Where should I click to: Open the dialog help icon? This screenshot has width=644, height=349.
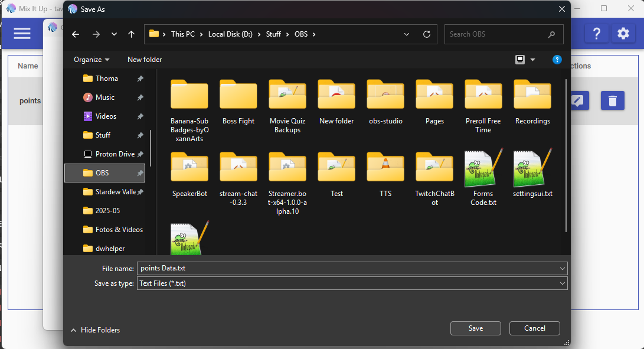coord(557,60)
